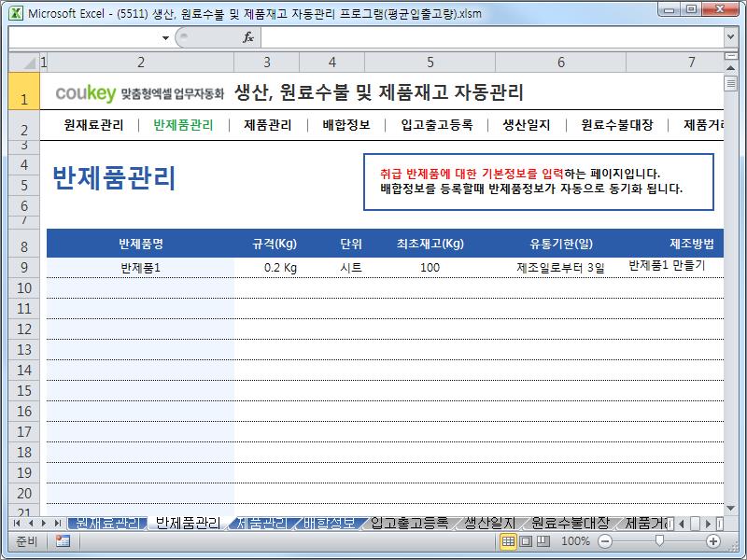This screenshot has height=560, width=747.
Task: Select column 2 header
Action: click(141, 63)
